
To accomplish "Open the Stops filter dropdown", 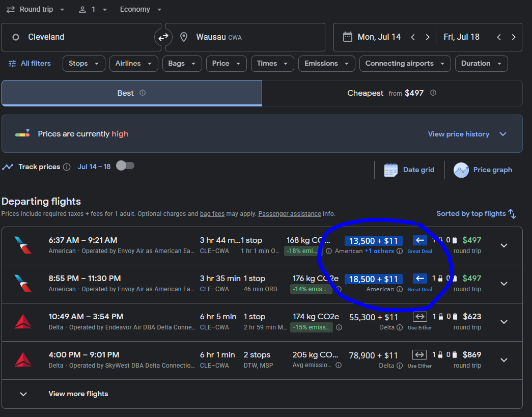I will point(84,64).
